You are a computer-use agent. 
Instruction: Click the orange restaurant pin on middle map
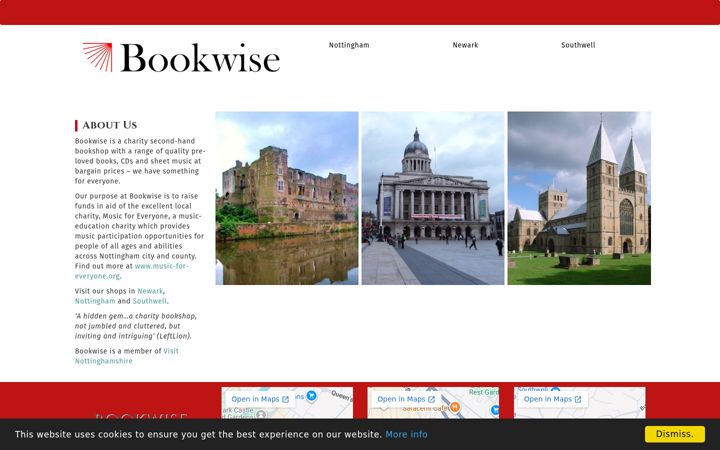[x=455, y=406]
